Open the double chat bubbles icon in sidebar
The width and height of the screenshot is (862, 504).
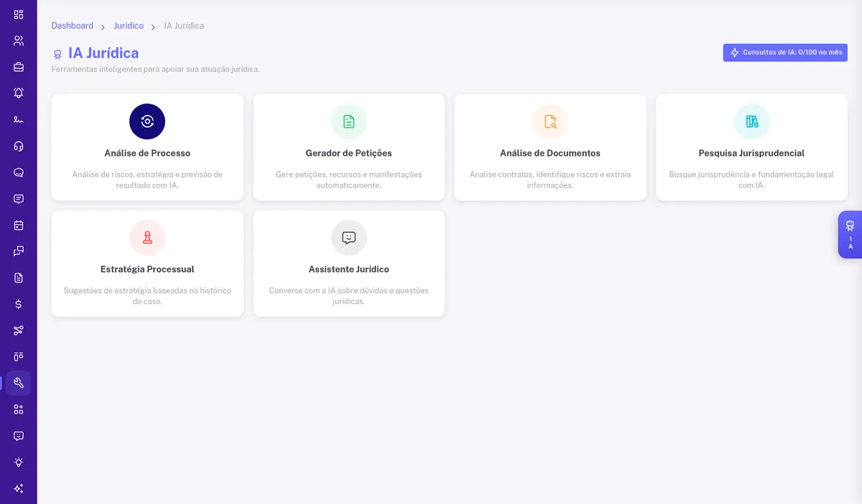tap(19, 251)
